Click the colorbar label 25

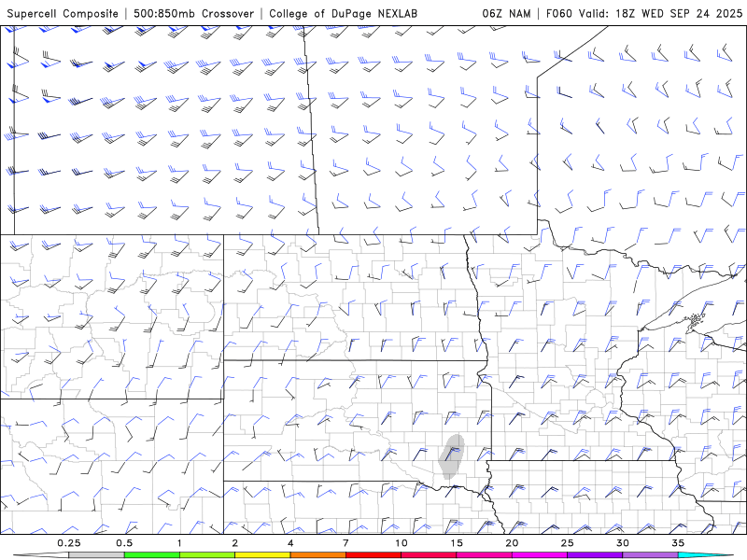pyautogui.click(x=568, y=543)
